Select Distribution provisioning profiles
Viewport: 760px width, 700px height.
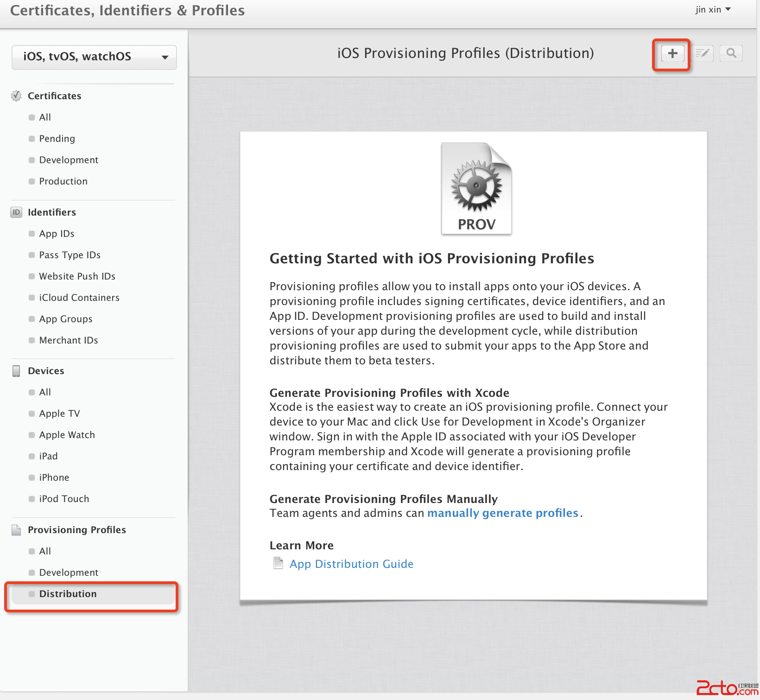pyautogui.click(x=92, y=594)
